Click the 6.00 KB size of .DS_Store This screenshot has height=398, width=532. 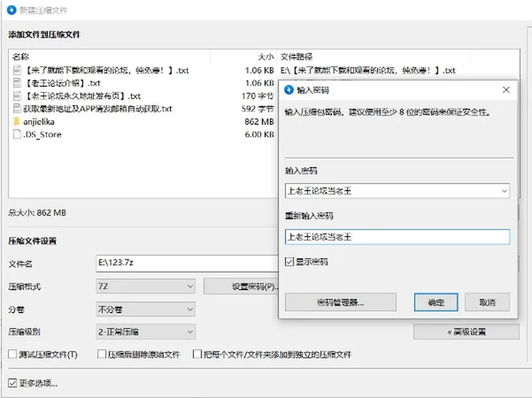point(259,135)
